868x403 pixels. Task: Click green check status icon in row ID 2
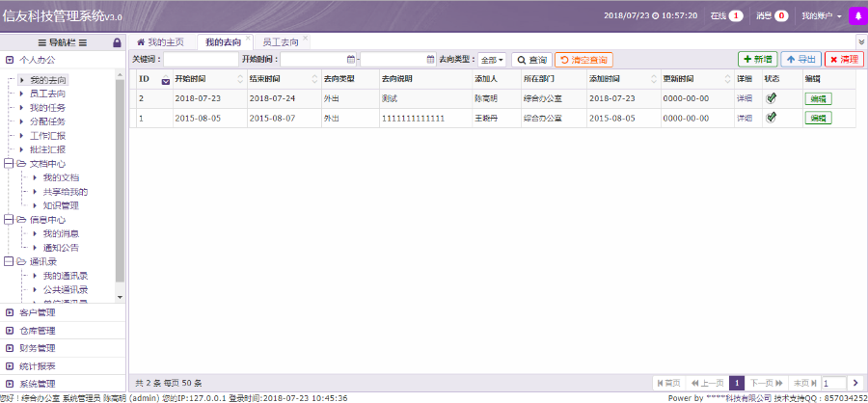click(x=771, y=98)
